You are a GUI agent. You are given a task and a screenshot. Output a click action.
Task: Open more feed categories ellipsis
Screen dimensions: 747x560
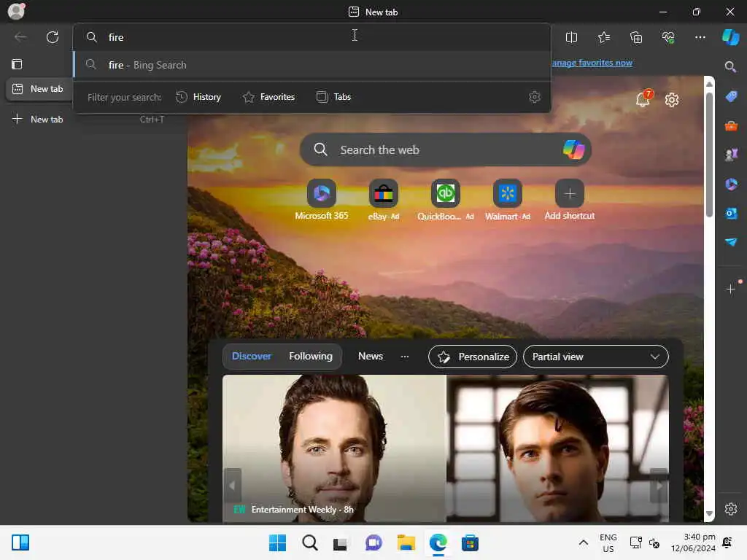(404, 357)
